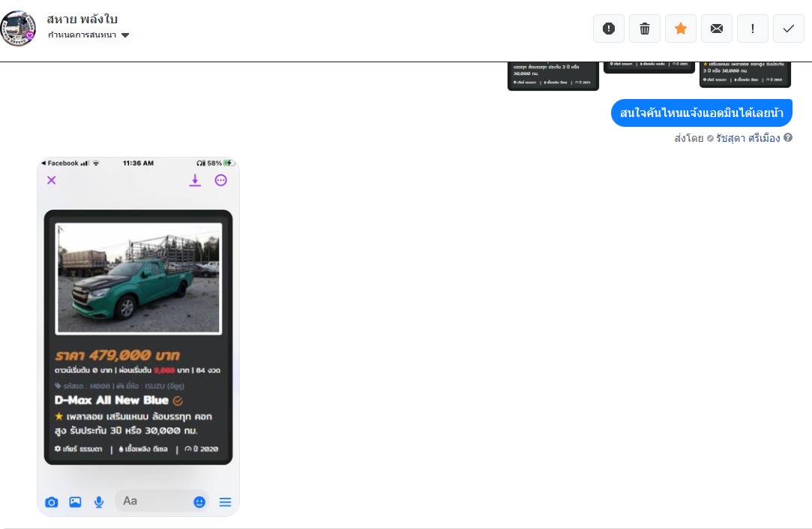Screen dimensions: 812x529
Task: Open the middle car card thumbnail above the bubble
Action: (649, 68)
